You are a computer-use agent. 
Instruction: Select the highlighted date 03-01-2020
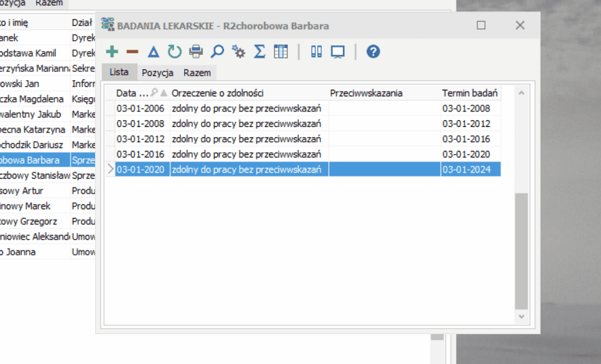pos(141,169)
